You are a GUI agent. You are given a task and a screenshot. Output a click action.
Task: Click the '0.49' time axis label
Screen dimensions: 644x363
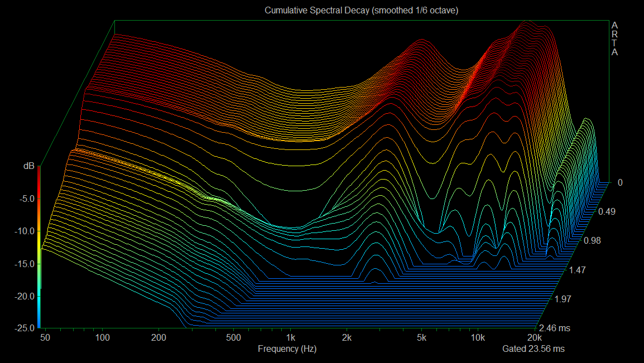(607, 212)
